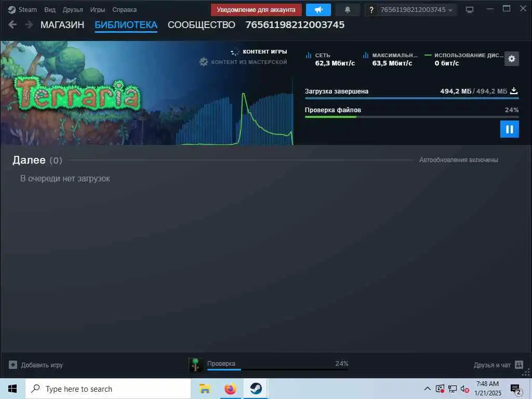Open the taskbar clock showing 7:48 AM
The width and height of the screenshot is (532, 399).
tap(487, 389)
